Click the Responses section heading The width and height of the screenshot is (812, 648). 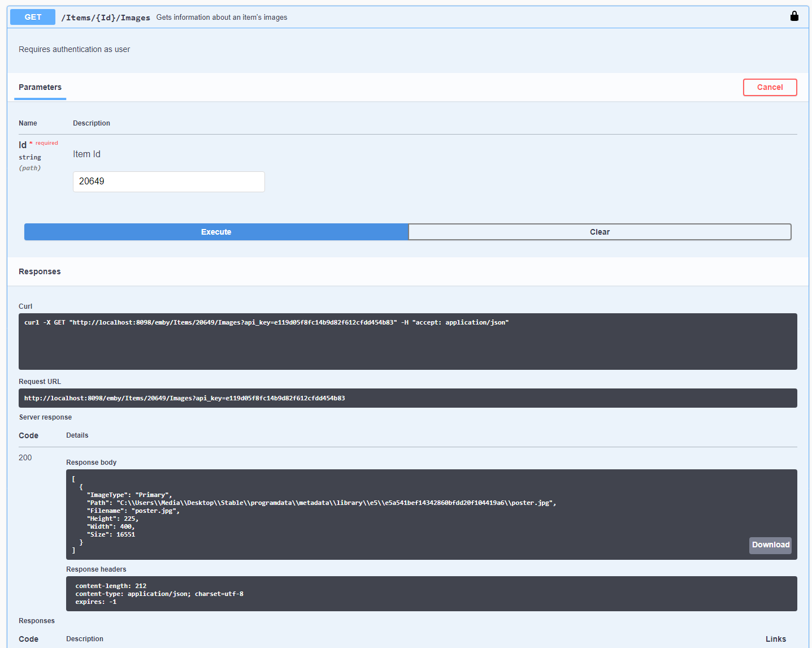click(40, 272)
